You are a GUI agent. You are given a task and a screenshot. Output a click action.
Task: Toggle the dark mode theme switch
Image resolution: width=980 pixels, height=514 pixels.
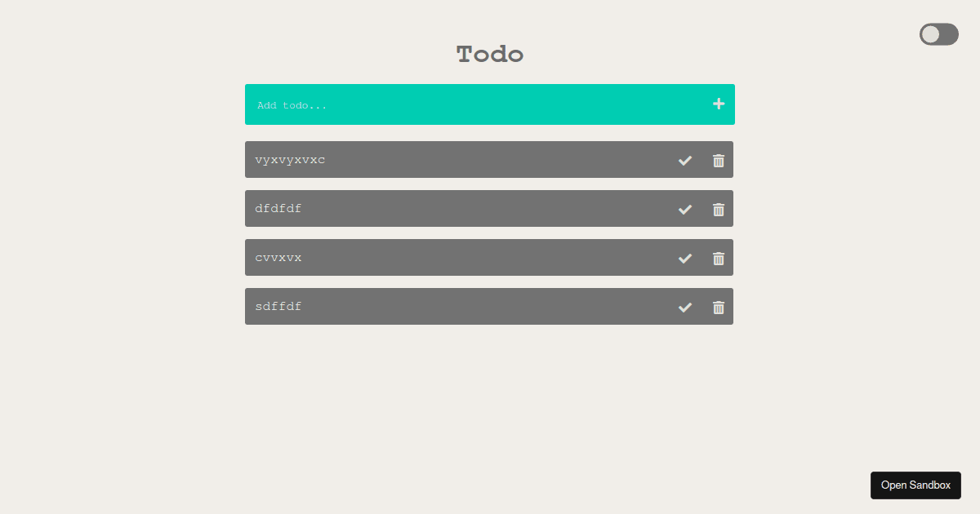(x=939, y=34)
